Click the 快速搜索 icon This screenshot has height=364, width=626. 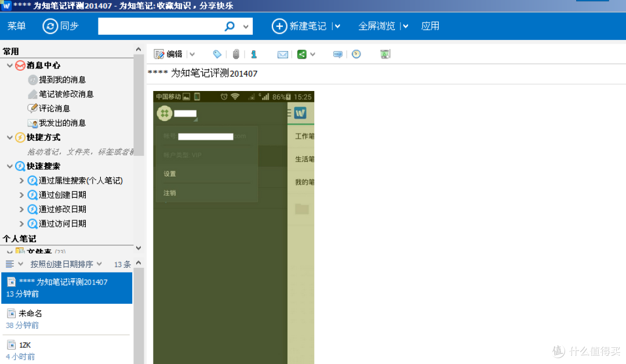(x=20, y=166)
